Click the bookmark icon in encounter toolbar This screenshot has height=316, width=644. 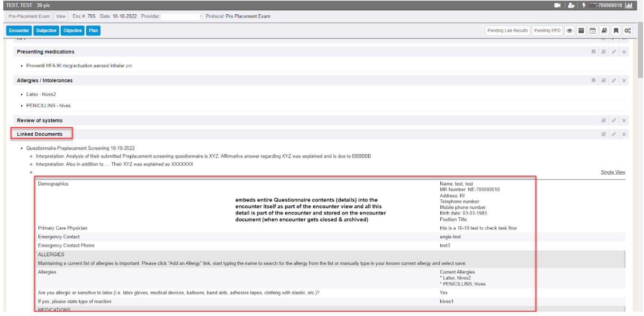(x=616, y=31)
